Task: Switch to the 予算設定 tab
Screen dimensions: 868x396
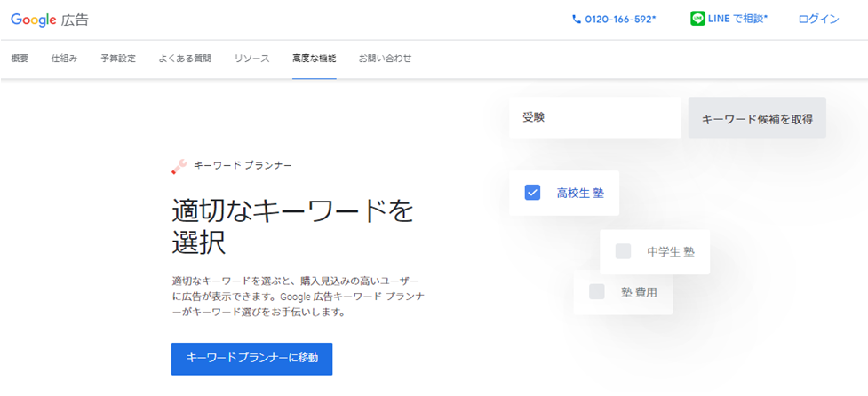Action: point(118,58)
